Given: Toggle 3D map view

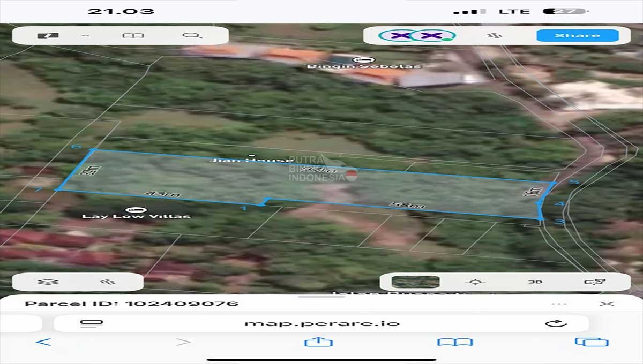Looking at the screenshot, I should pos(535,282).
